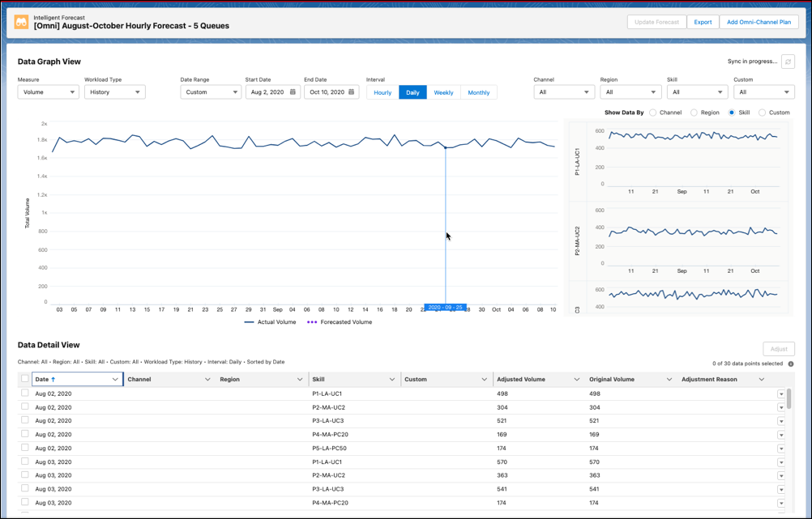812x519 pixels.
Task: Expand the Original Volume column menu
Action: 669,379
